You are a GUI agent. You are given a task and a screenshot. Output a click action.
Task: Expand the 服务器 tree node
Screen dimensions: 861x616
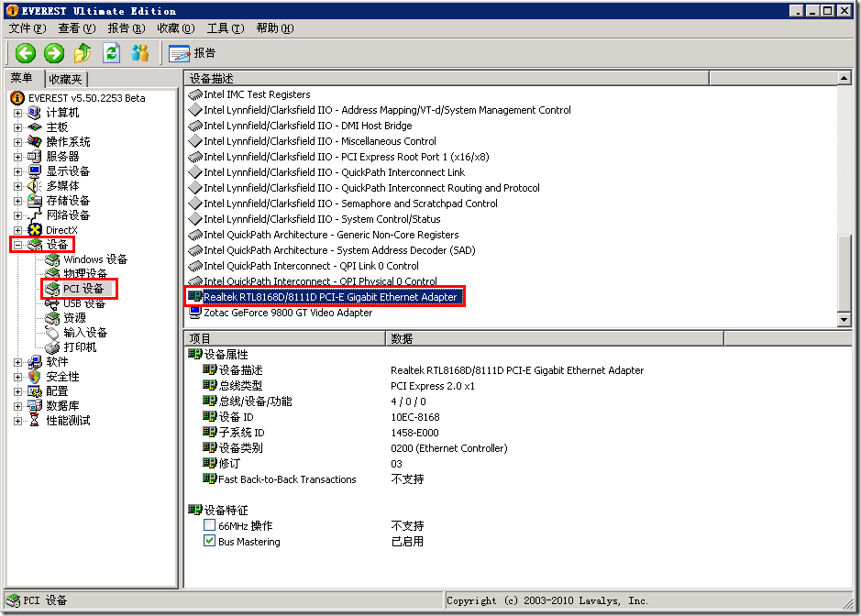click(x=18, y=157)
